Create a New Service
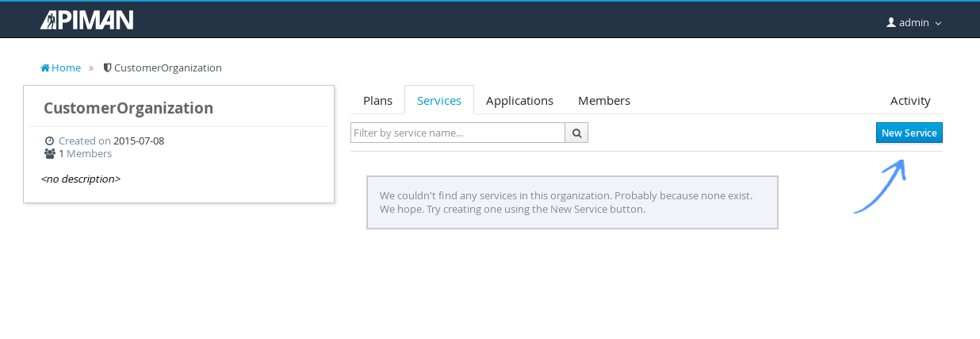This screenshot has width=980, height=339. tap(909, 133)
